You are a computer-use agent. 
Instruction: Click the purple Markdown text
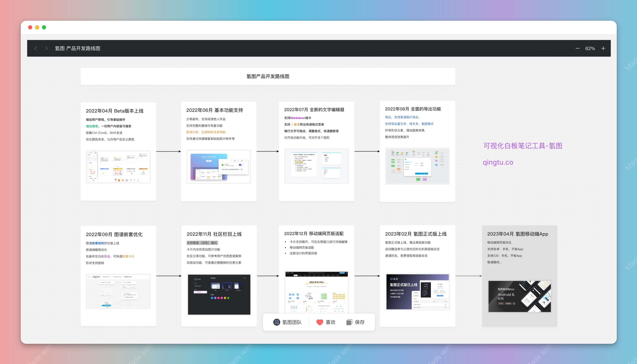(298, 118)
